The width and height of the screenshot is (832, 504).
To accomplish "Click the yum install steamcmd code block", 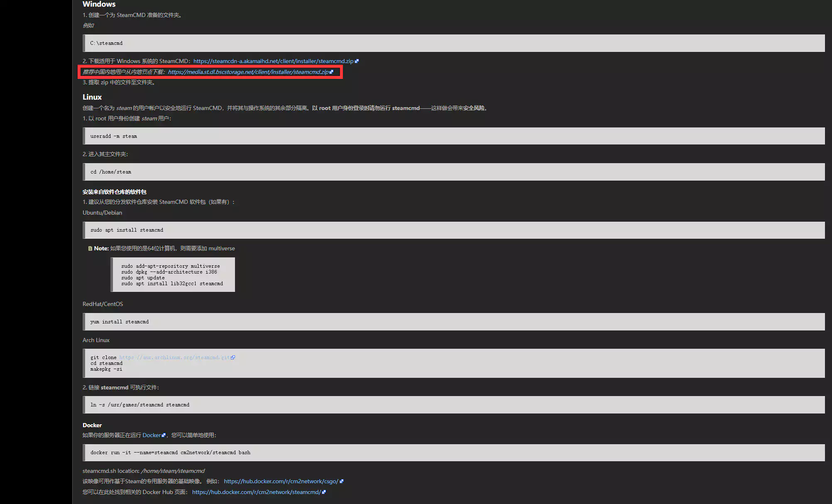I will (453, 322).
